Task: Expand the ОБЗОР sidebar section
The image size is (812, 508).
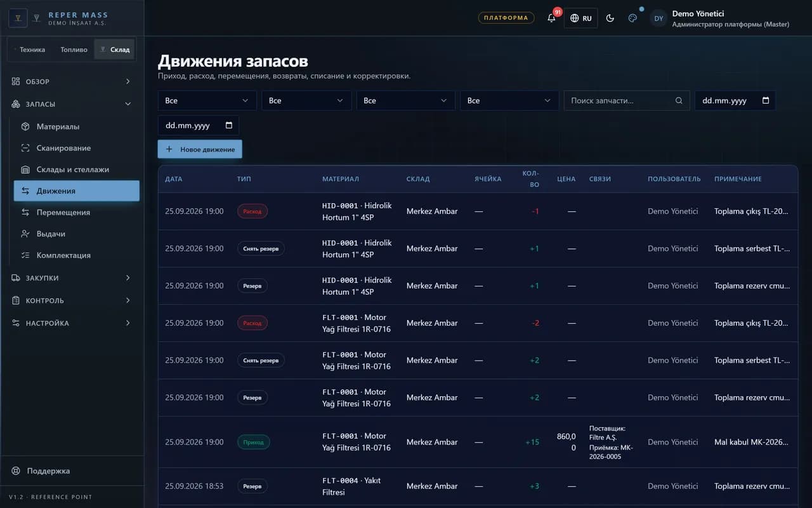Action: [x=72, y=81]
